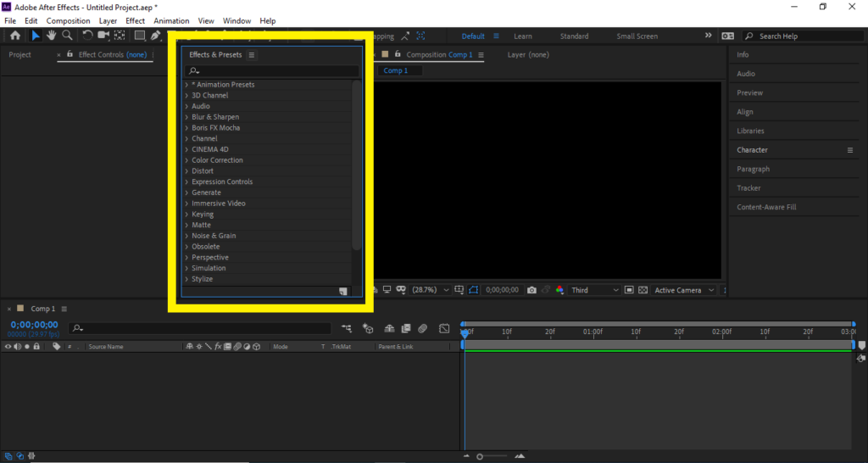Switch to the Project panel tab
868x463 pixels.
pyautogui.click(x=20, y=55)
